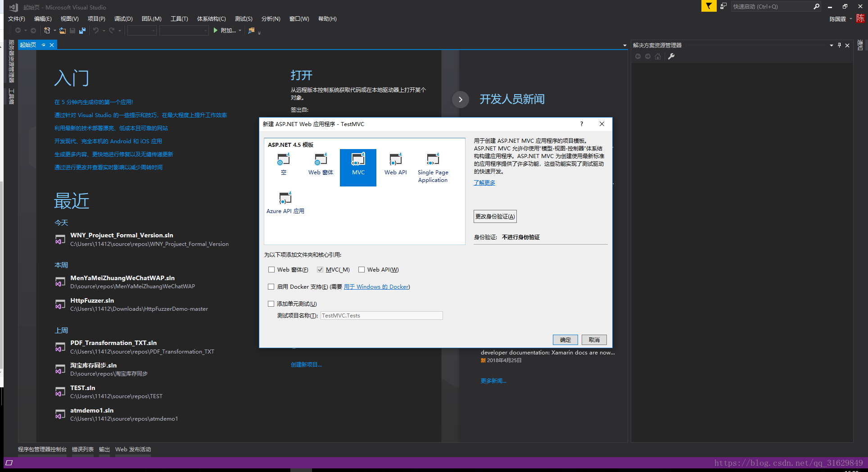Screen dimensions: 868x472
Task: Click the Solution Explorer properties wrench icon
Action: [x=671, y=56]
